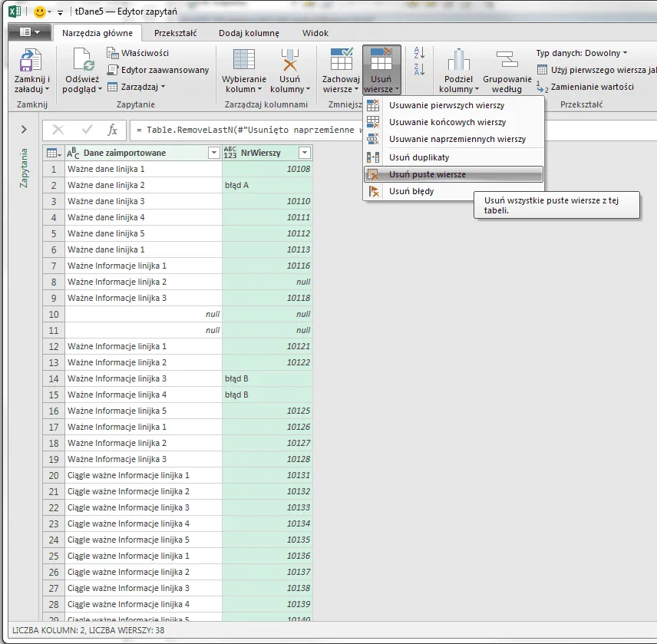
Task: Click Użyj pierwszego wiersza jako nagłówków
Action: click(x=596, y=70)
